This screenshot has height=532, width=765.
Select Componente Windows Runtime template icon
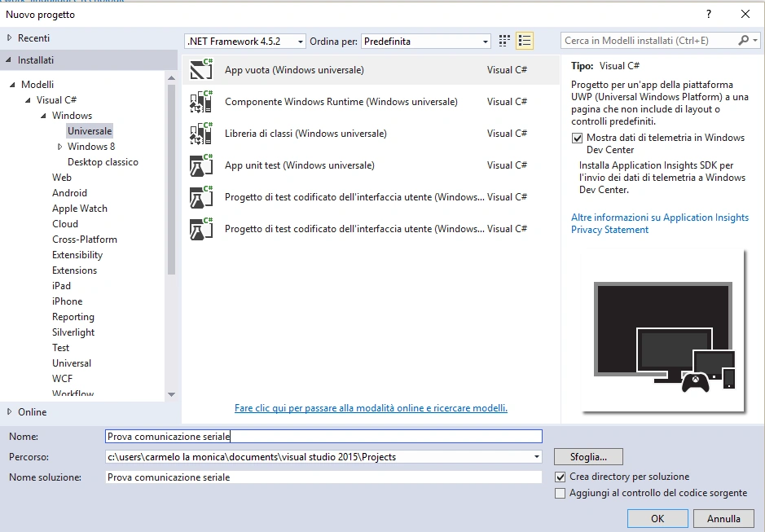[x=201, y=102]
